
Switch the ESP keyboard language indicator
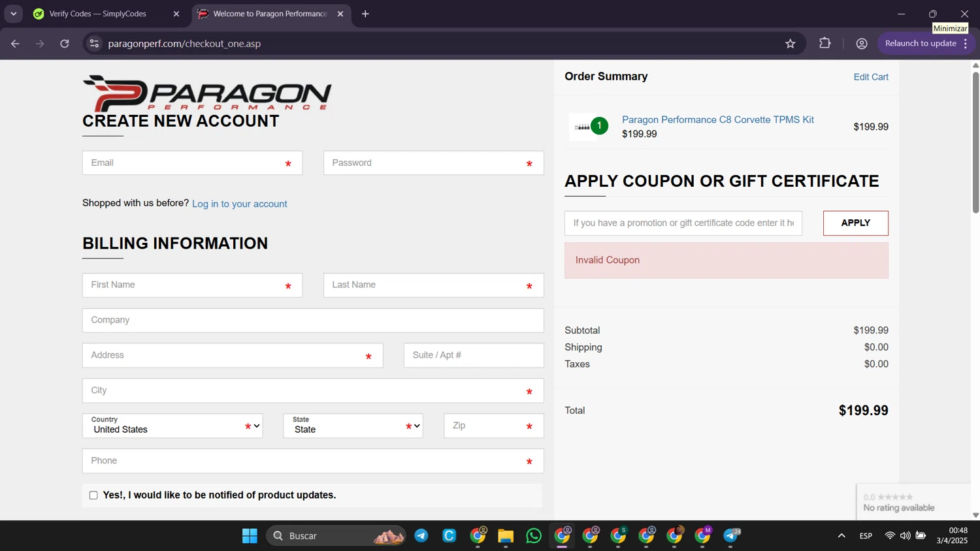(x=866, y=536)
